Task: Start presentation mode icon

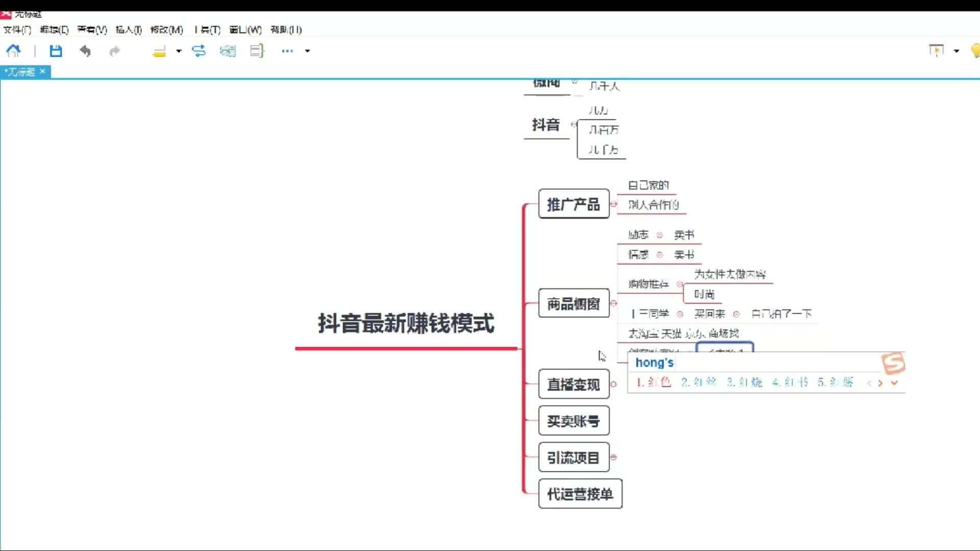Action: click(937, 51)
